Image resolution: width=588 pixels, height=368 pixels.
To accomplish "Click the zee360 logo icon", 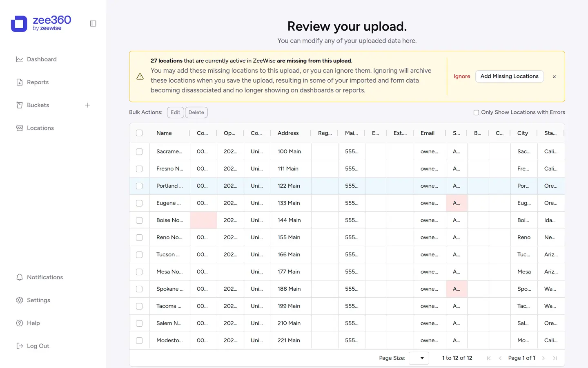I will coord(19,24).
